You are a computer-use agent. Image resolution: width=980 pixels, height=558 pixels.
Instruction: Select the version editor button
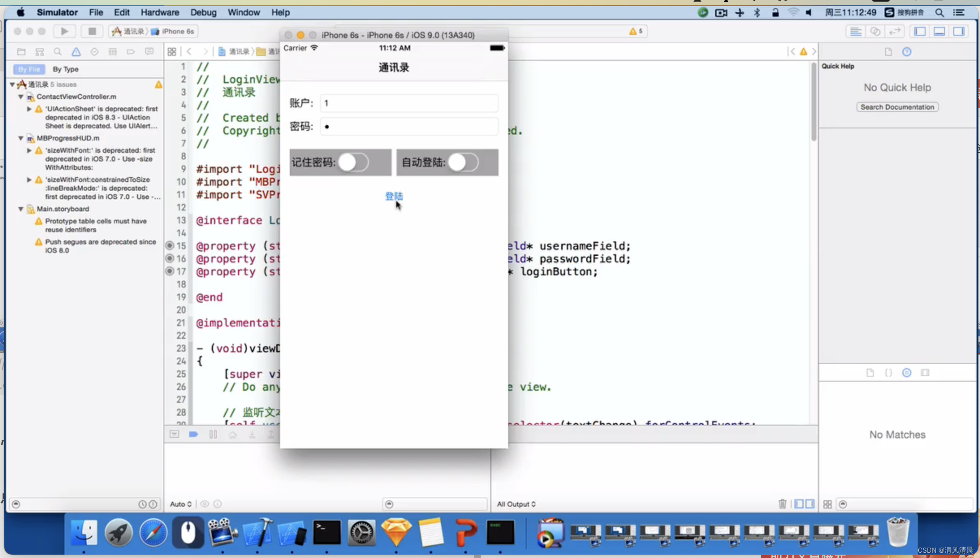click(x=894, y=31)
